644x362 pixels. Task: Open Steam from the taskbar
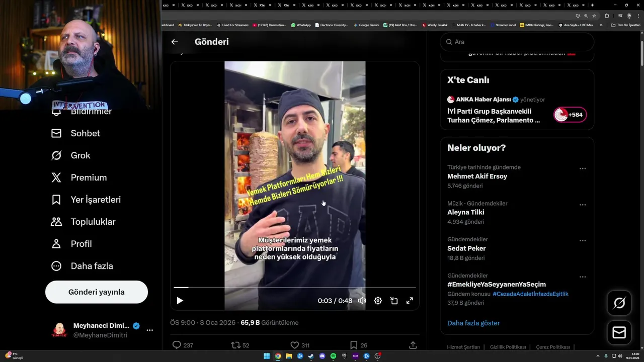pyautogui.click(x=311, y=356)
